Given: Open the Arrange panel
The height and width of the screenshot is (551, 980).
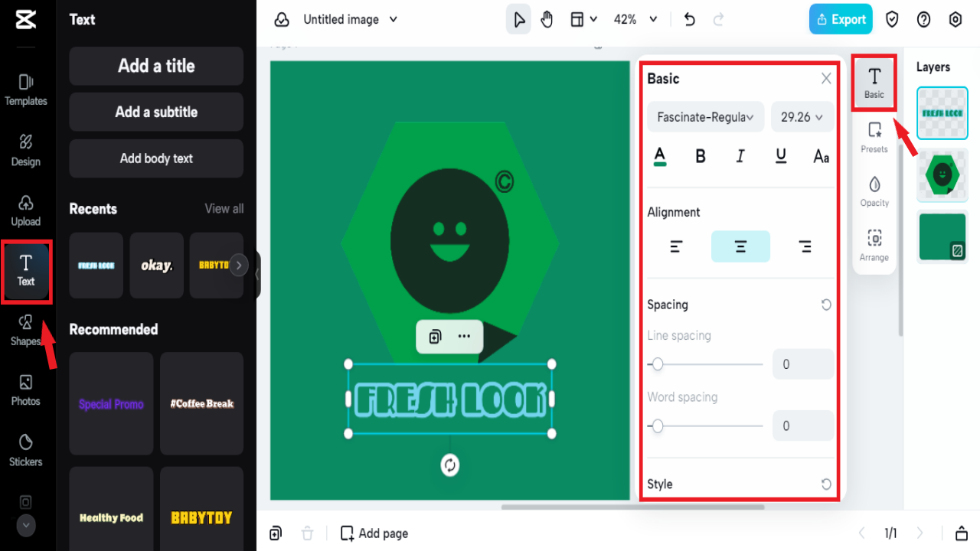Looking at the screenshot, I should (x=874, y=245).
